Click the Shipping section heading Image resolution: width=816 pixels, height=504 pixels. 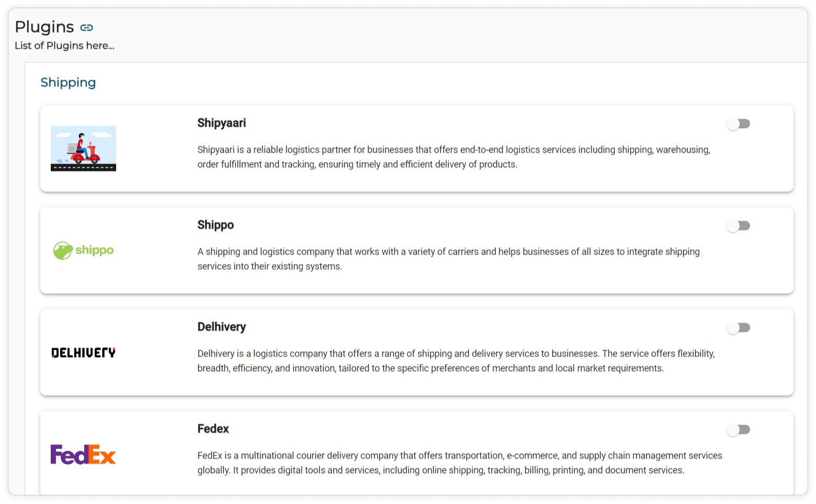coord(68,83)
